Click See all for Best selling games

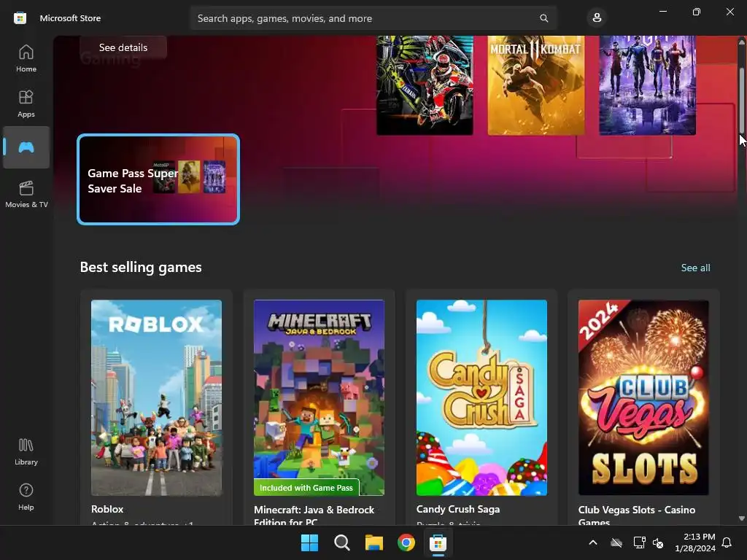pos(695,268)
